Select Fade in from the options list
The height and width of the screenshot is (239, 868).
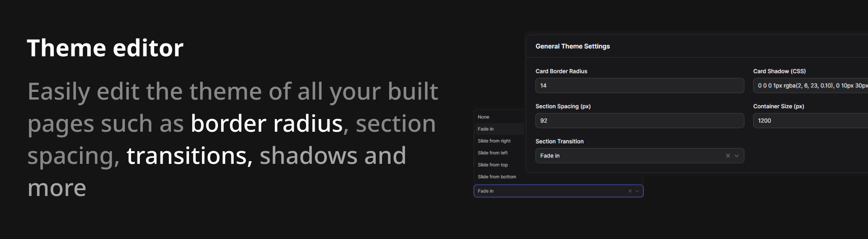(x=486, y=129)
